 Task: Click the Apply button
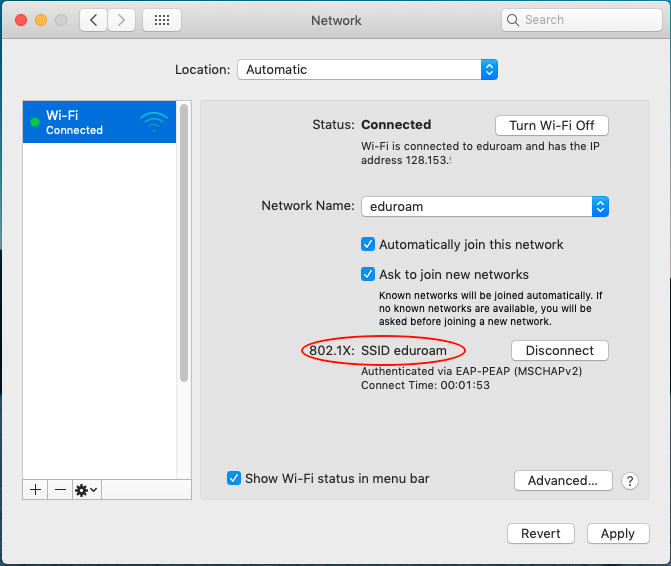pos(617,534)
